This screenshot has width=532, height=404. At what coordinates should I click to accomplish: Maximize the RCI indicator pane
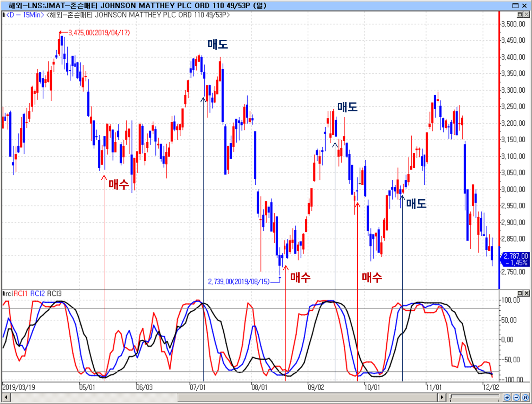point(520,293)
